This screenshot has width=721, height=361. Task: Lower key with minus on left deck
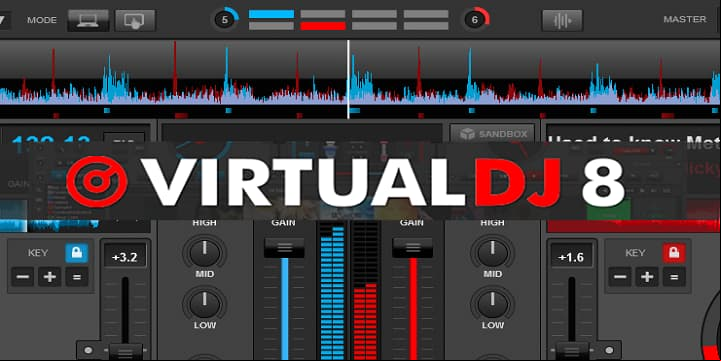pos(23,277)
